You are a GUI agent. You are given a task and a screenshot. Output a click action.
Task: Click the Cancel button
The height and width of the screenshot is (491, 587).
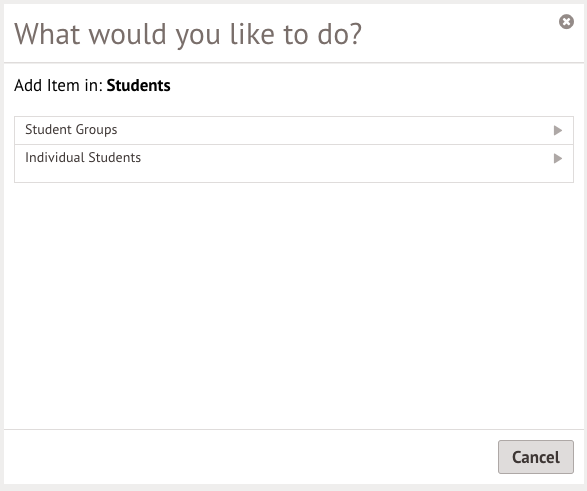pos(536,457)
